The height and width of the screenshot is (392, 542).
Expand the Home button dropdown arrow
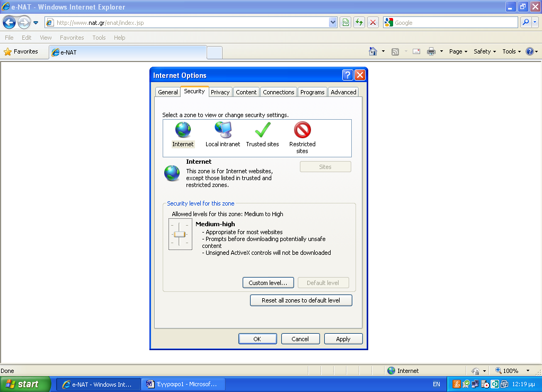pos(383,51)
